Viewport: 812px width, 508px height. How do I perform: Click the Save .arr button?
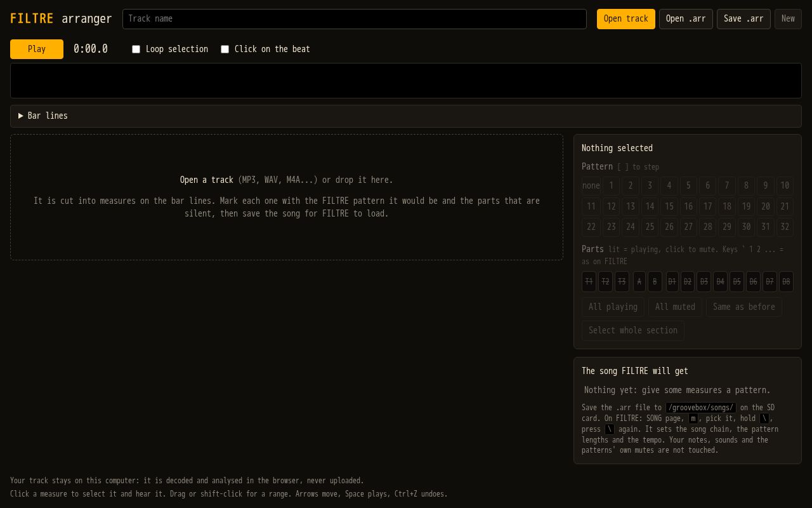coord(743,19)
